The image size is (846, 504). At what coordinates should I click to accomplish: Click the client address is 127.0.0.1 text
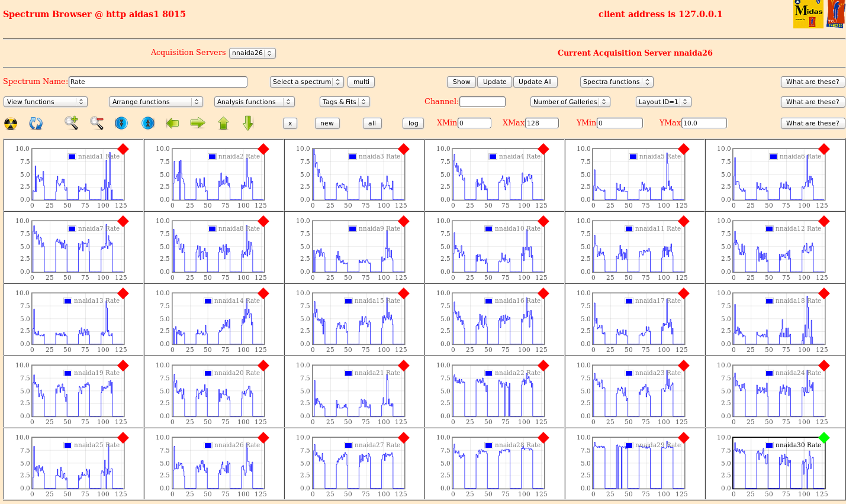click(x=660, y=14)
